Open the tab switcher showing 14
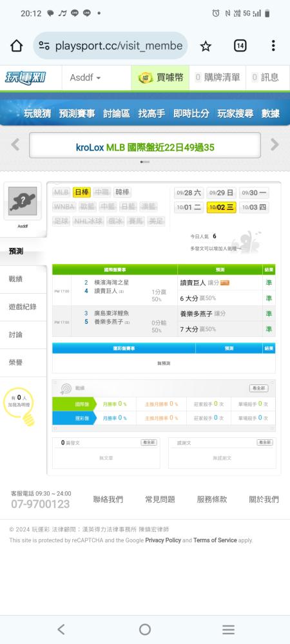The width and height of the screenshot is (290, 644). point(240,46)
